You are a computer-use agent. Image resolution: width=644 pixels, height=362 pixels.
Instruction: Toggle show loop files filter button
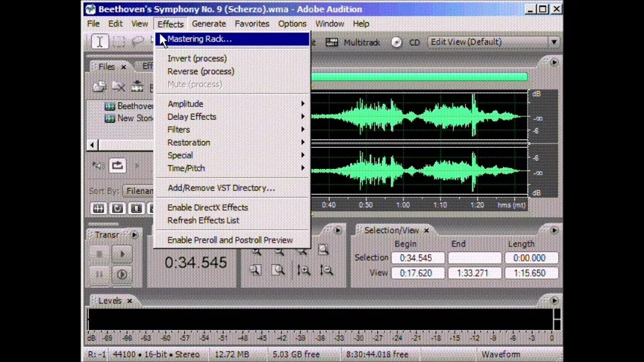pyautogui.click(x=117, y=208)
